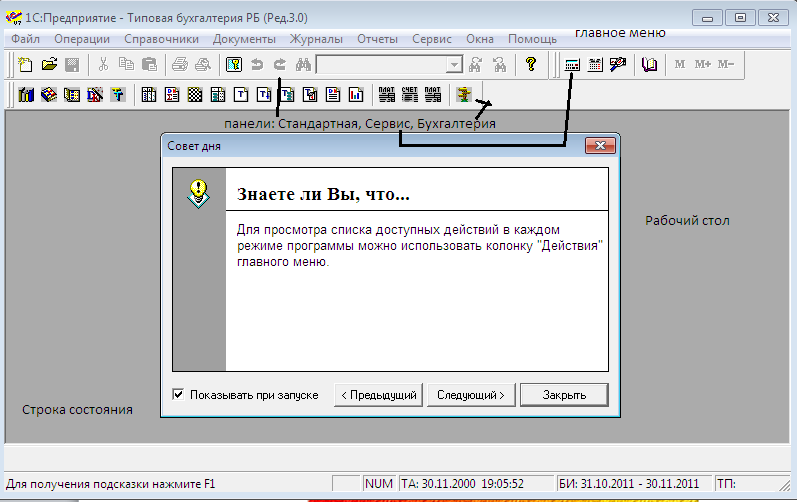
Task: Click the M memory button
Action: (x=680, y=65)
